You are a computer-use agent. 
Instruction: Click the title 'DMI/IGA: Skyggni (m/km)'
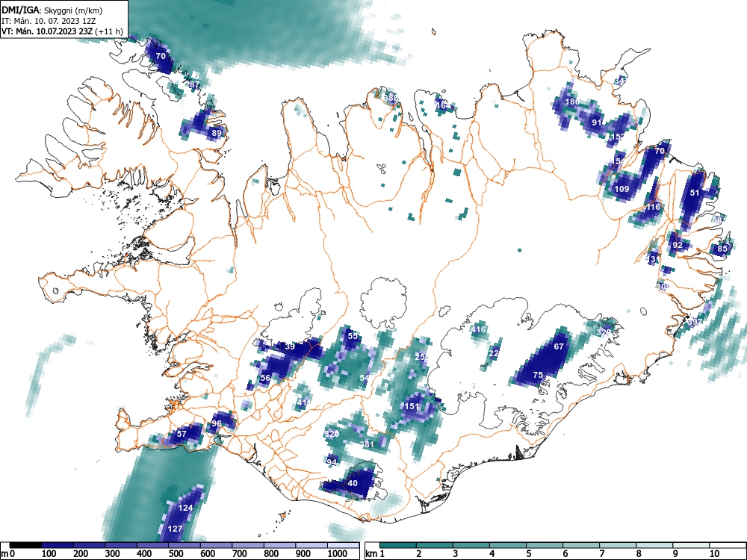pos(52,10)
